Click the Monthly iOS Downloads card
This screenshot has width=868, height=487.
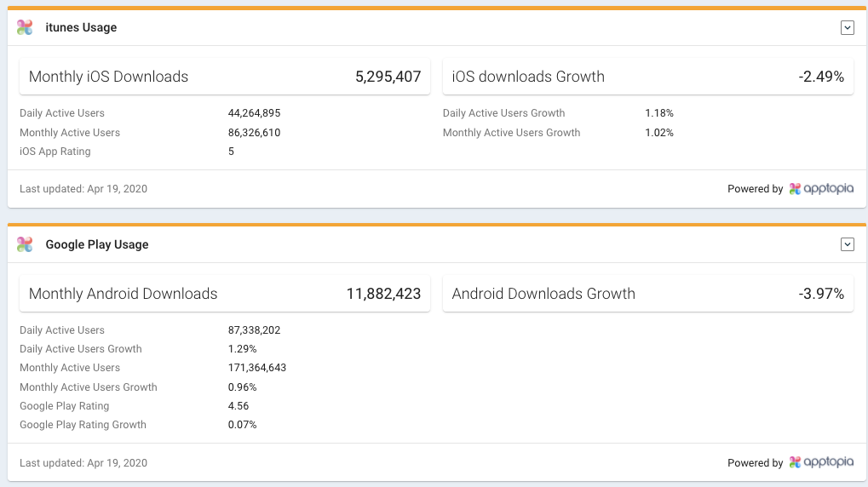click(x=225, y=77)
